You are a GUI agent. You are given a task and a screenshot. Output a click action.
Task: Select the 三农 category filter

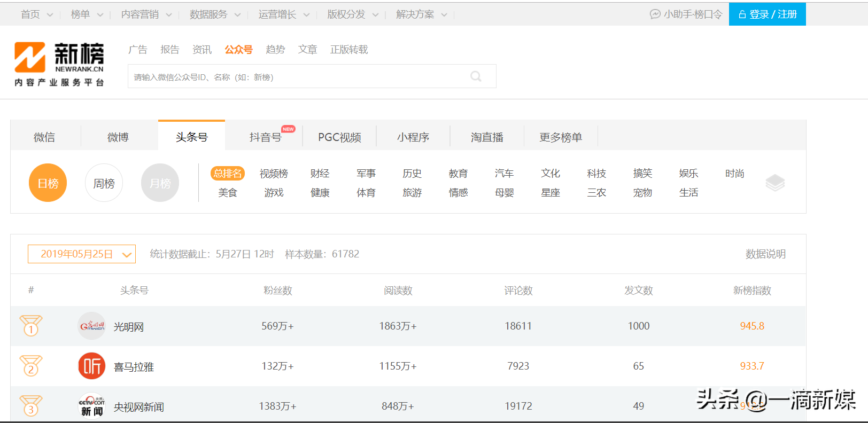596,192
